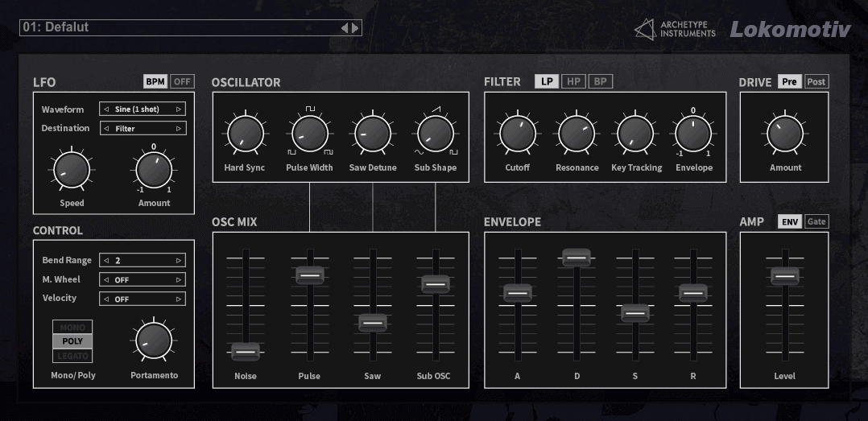Select LEGATO voice mode
Viewport: 868px width, 421px height.
72,356
